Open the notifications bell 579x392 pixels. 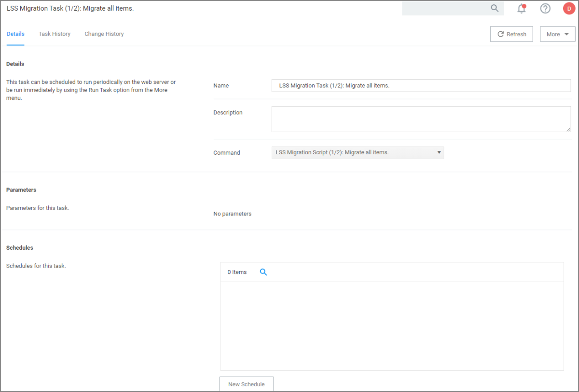pyautogui.click(x=521, y=8)
